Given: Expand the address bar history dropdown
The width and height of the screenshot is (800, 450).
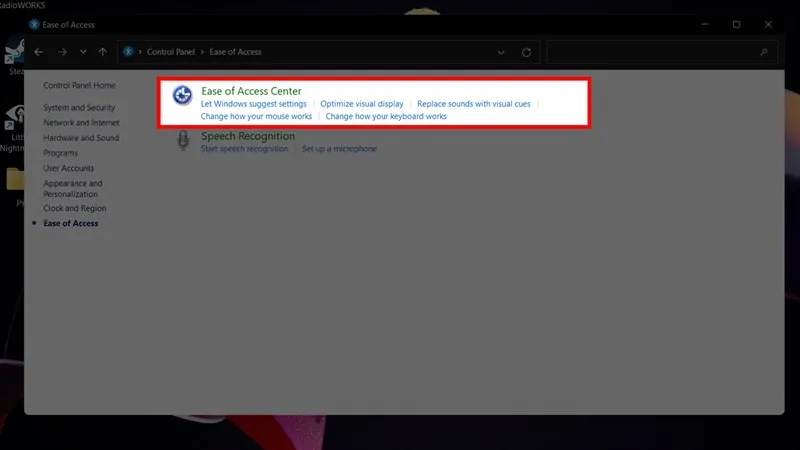Looking at the screenshot, I should [501, 52].
